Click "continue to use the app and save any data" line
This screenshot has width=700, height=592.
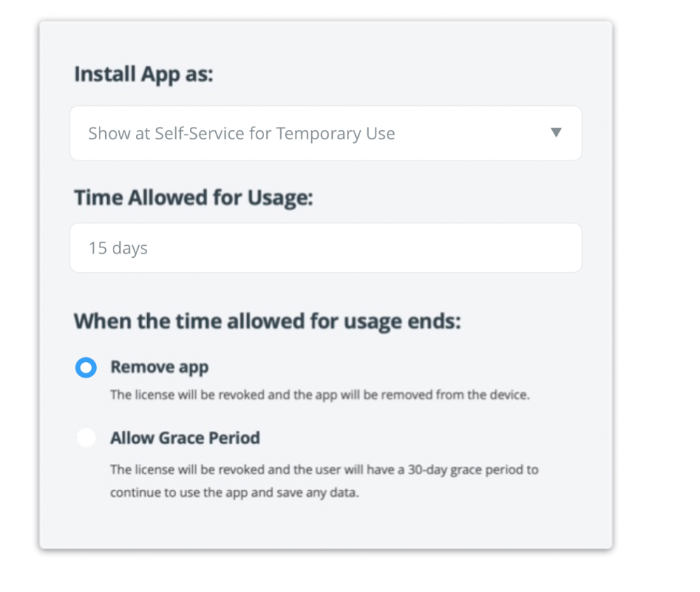tap(234, 493)
